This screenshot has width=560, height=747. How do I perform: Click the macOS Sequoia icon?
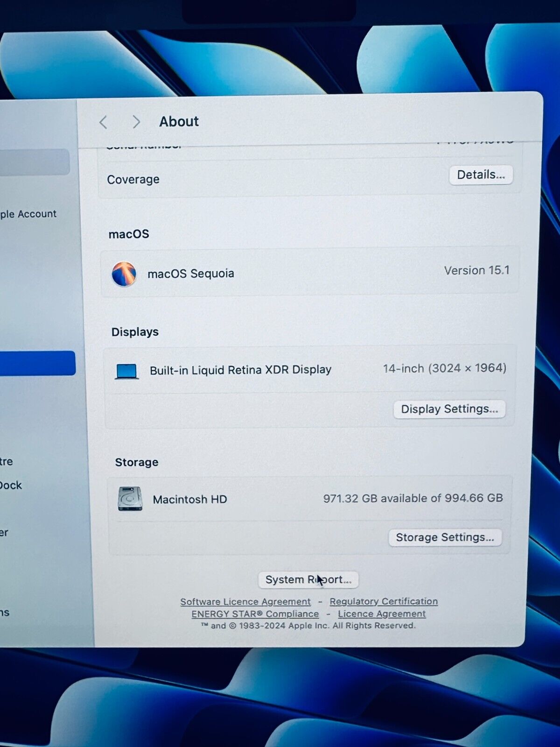pos(124,274)
